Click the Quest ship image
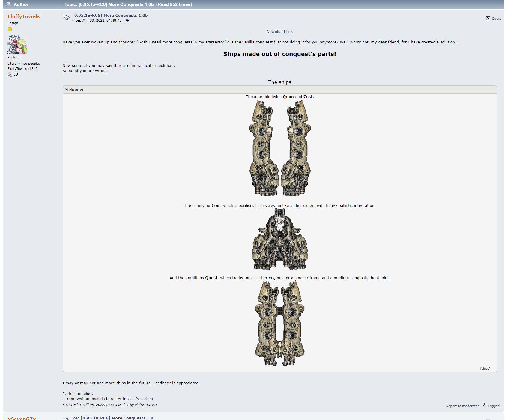The image size is (505, 420). (279, 323)
